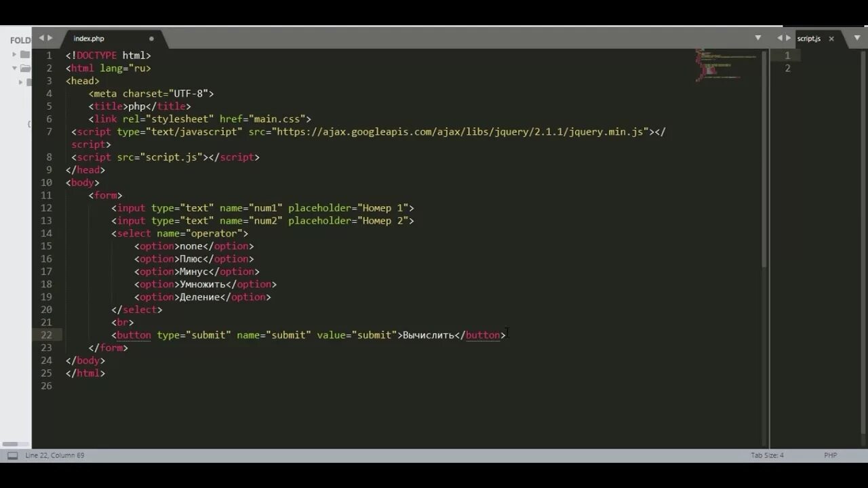Expand the first collapsed folder in sidebar
This screenshot has height=488, width=868.
(x=14, y=54)
